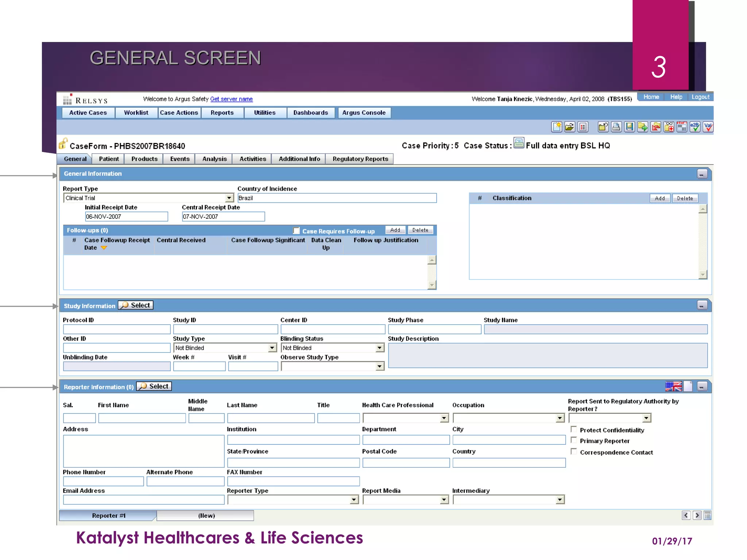Click Delete in the Follow-ups panel

click(420, 230)
